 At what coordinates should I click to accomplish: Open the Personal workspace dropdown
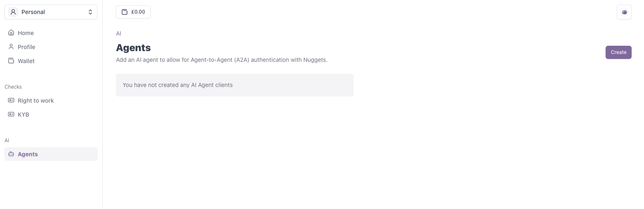click(x=51, y=12)
